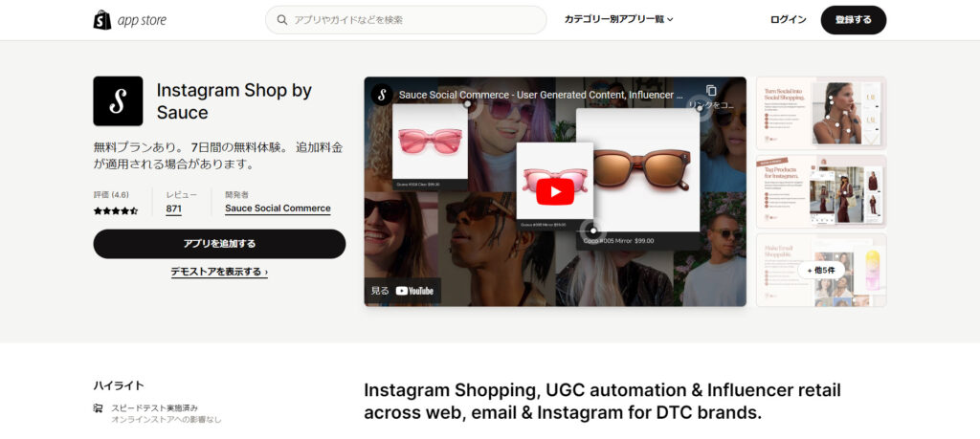Copy the video link icon

coord(711,91)
